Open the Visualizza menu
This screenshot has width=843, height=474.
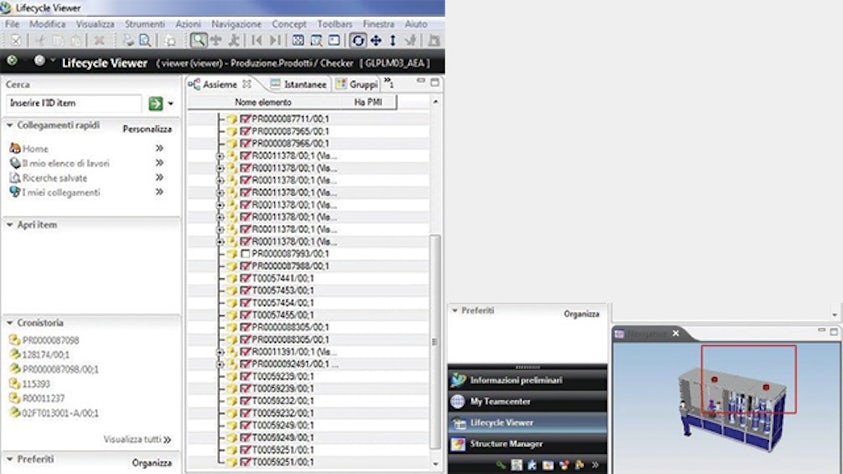(x=95, y=24)
